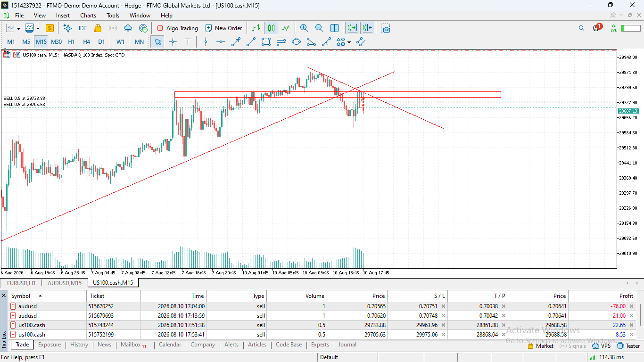644x362 pixels.
Task: Open the History tab in Toolbox
Action: coord(79,345)
